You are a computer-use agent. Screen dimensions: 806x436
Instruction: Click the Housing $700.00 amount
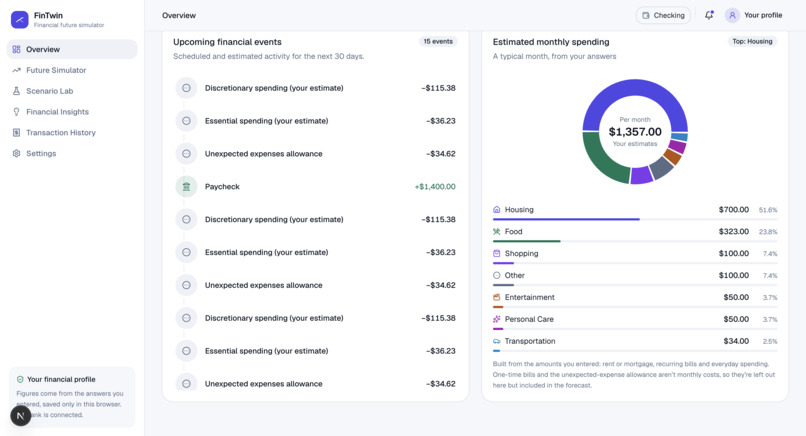(x=734, y=210)
